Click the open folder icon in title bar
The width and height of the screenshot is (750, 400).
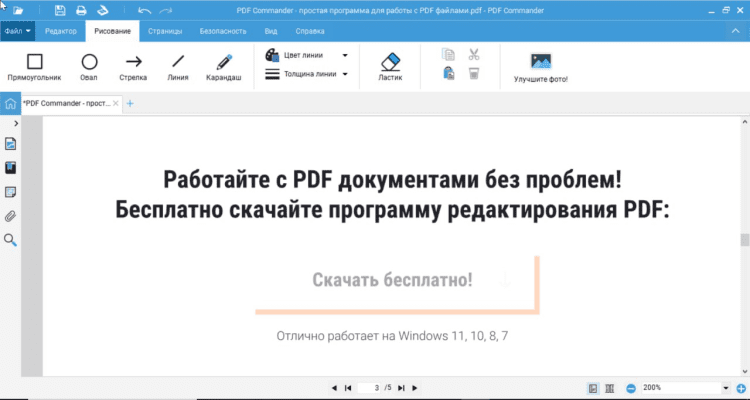click(x=18, y=11)
